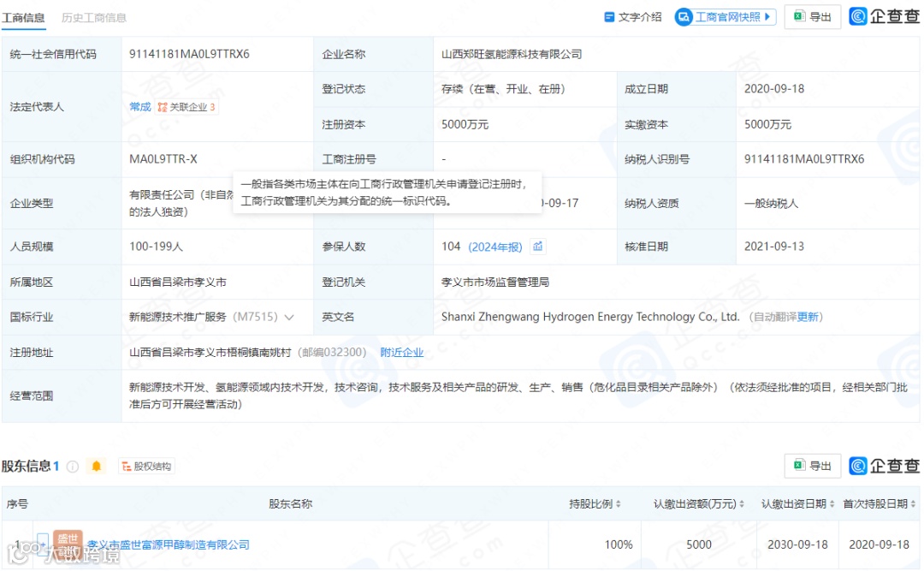Select shareholder 持股比例 value 100%
This screenshot has height=571, width=924.
[619, 545]
